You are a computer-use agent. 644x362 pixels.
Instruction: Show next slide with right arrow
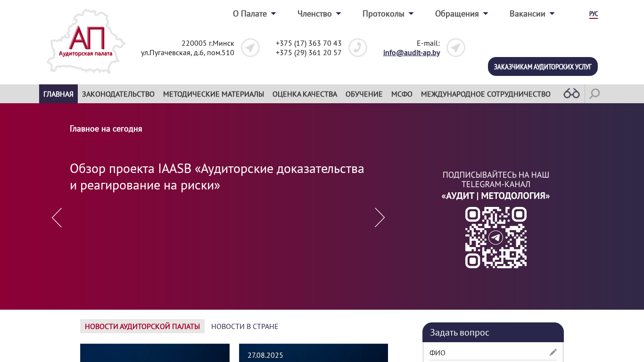(380, 218)
